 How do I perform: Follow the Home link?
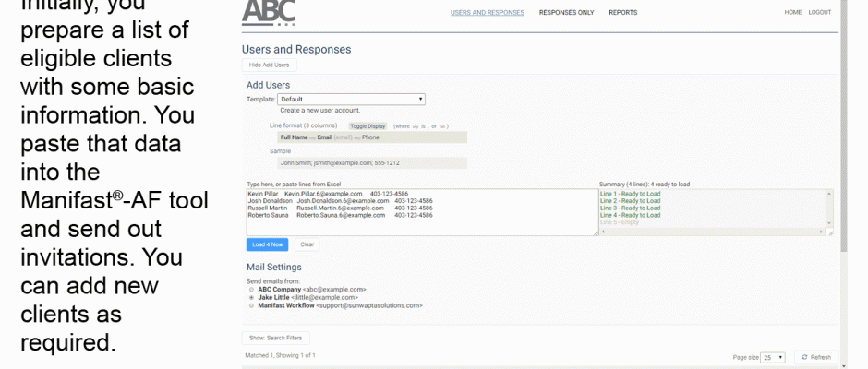click(792, 12)
